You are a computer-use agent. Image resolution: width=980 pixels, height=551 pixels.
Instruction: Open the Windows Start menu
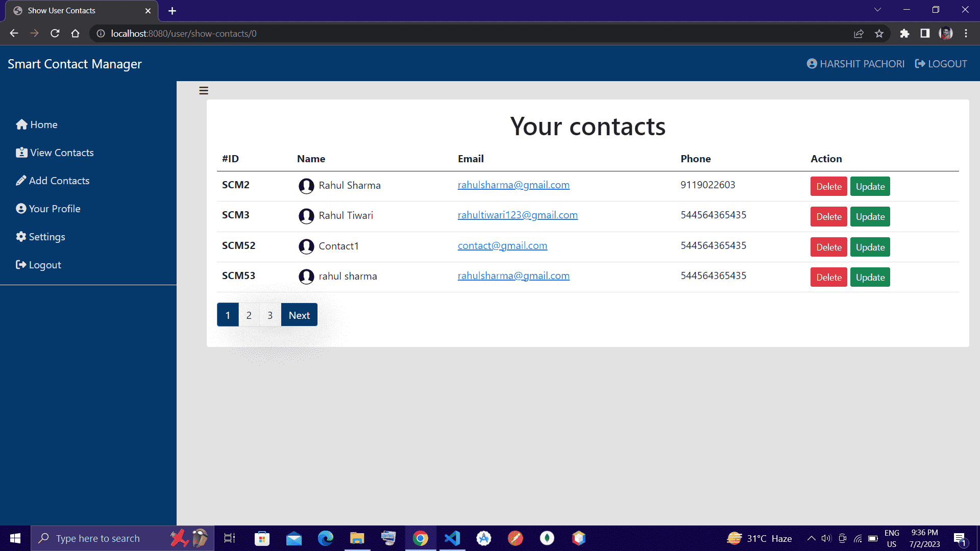click(15, 538)
